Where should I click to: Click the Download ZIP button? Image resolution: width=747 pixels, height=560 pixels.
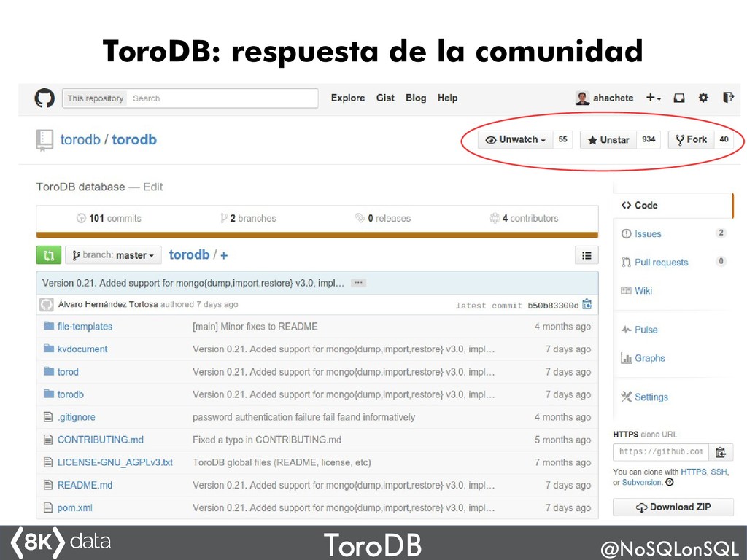click(673, 507)
